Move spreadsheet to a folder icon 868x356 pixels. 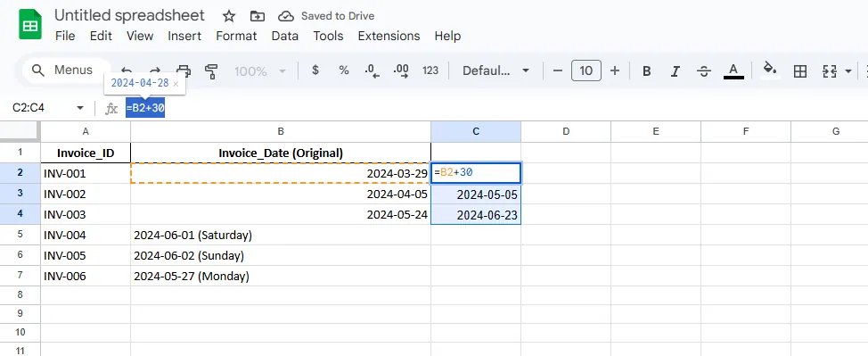pyautogui.click(x=257, y=16)
